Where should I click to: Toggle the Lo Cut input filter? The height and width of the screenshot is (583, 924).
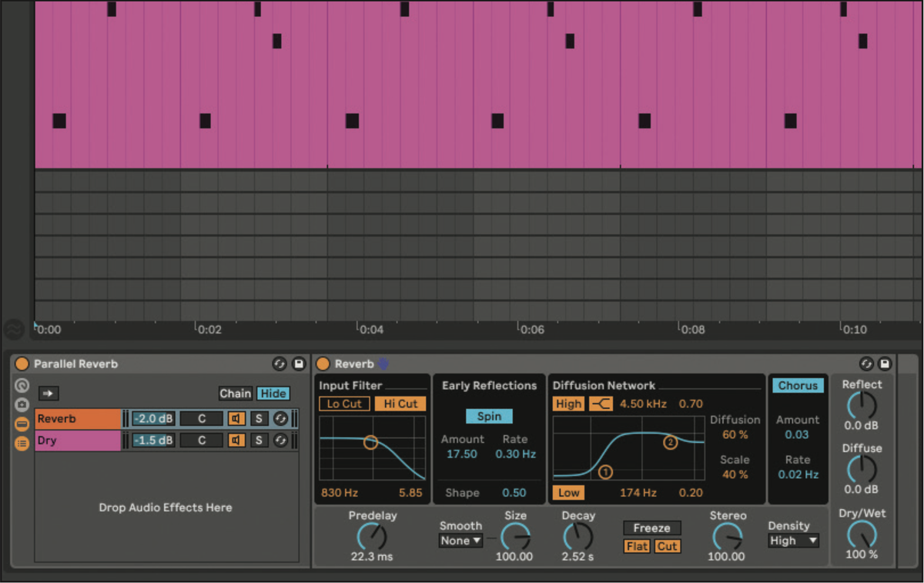pyautogui.click(x=343, y=404)
